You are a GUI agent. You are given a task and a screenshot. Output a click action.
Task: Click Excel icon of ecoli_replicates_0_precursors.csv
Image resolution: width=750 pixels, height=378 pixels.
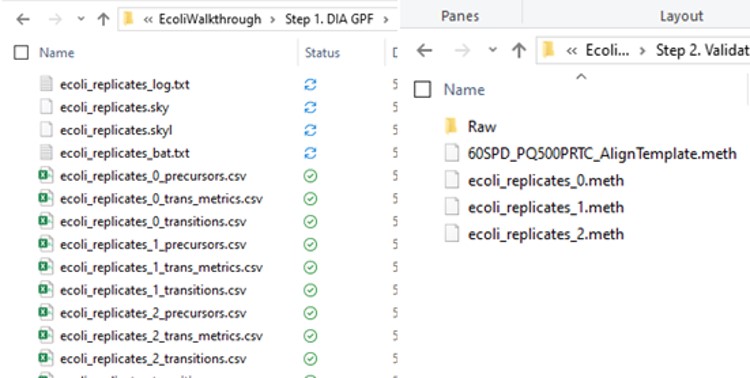(45, 176)
